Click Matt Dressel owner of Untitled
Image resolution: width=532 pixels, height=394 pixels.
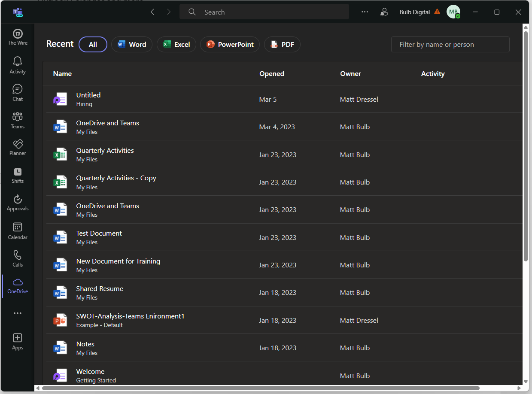[359, 99]
